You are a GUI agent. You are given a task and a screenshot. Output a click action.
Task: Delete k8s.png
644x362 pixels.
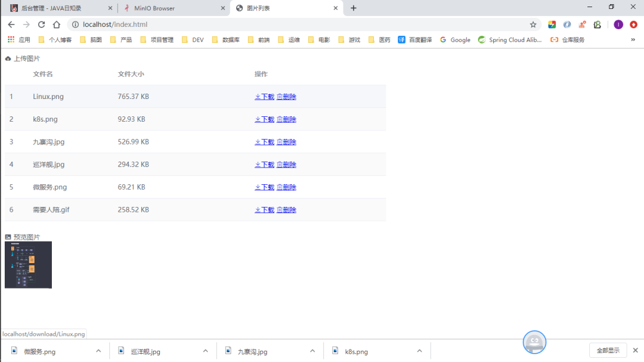pos(286,119)
